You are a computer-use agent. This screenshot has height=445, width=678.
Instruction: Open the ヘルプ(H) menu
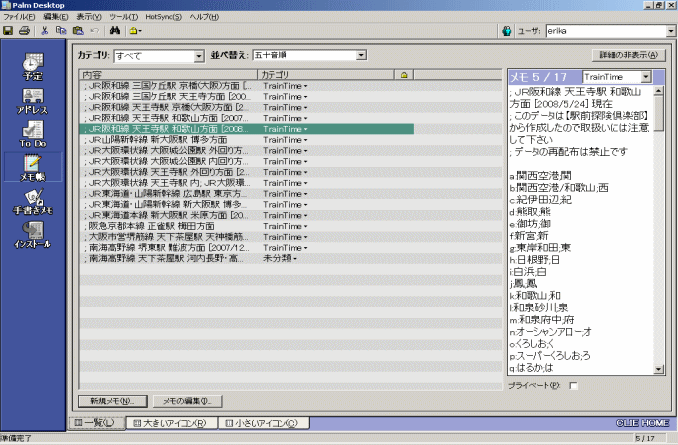click(x=204, y=17)
